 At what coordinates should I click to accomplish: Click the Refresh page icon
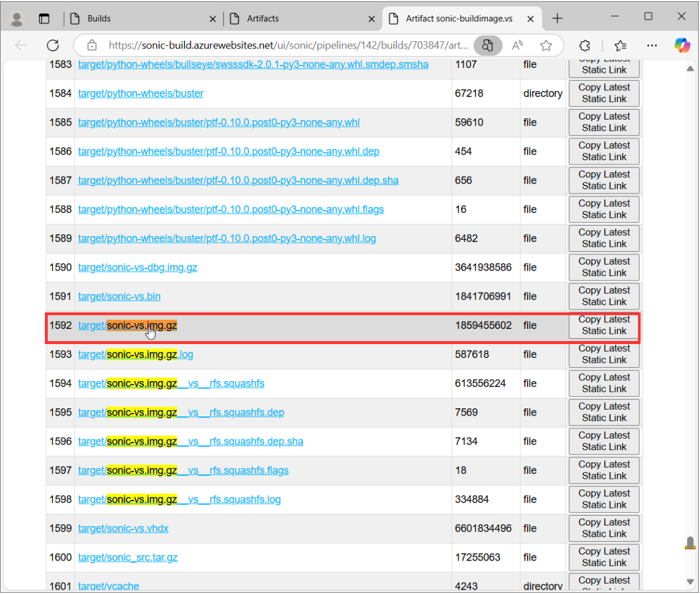tap(53, 46)
